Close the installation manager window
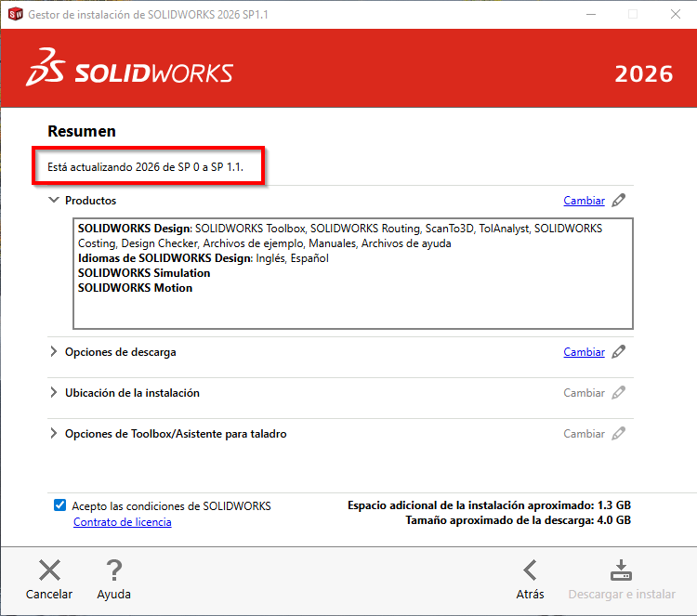The width and height of the screenshot is (697, 616). tap(676, 14)
